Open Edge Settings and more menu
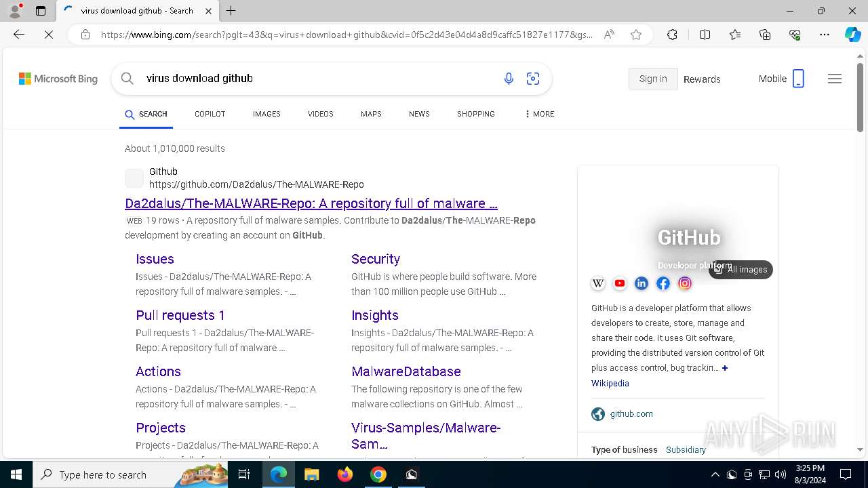This screenshot has width=868, height=488. (x=825, y=35)
